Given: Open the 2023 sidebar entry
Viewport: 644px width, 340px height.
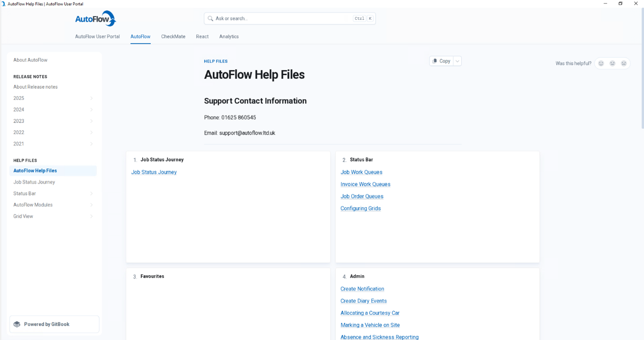Looking at the screenshot, I should click(19, 121).
